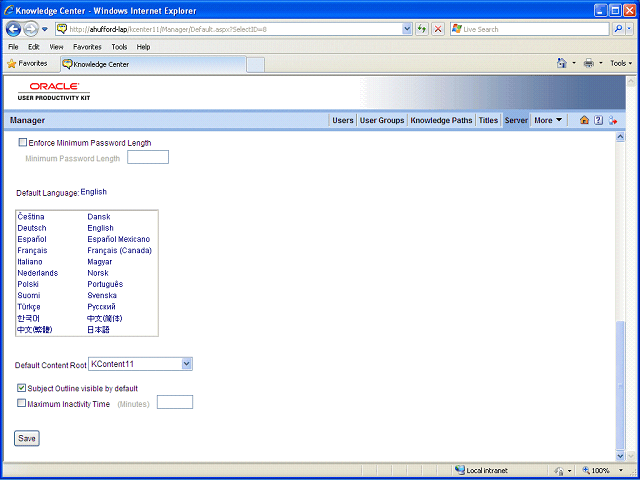Click the address bar URL field
640x480 pixels.
point(234,29)
